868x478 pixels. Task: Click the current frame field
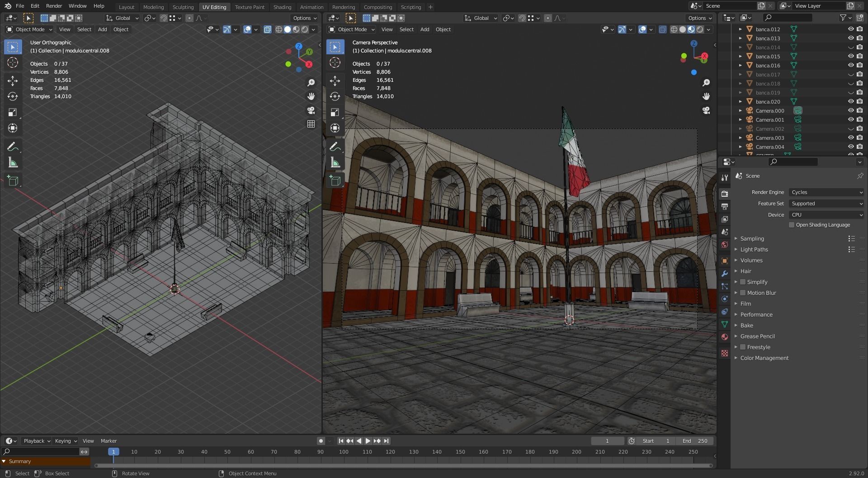pos(607,441)
